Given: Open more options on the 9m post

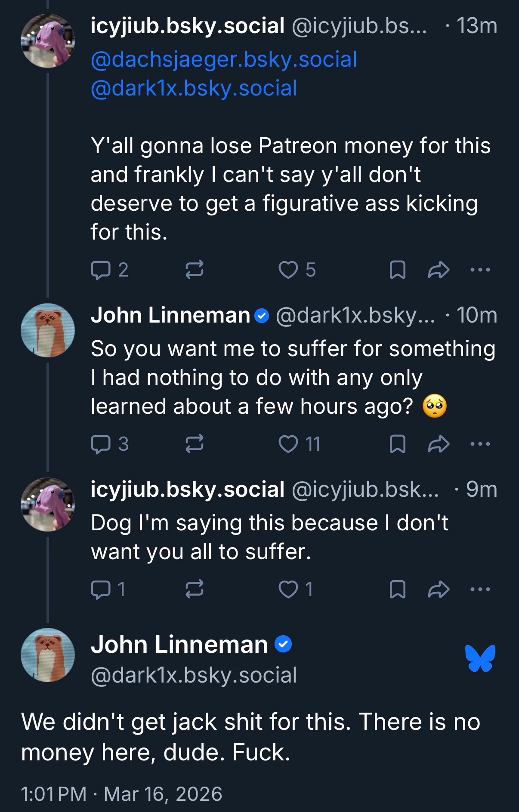Looking at the screenshot, I should point(480,589).
